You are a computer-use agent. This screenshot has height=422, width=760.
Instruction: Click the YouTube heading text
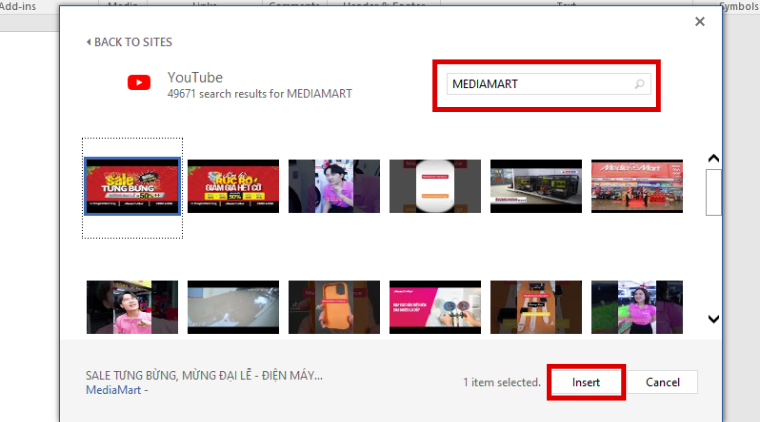point(195,78)
